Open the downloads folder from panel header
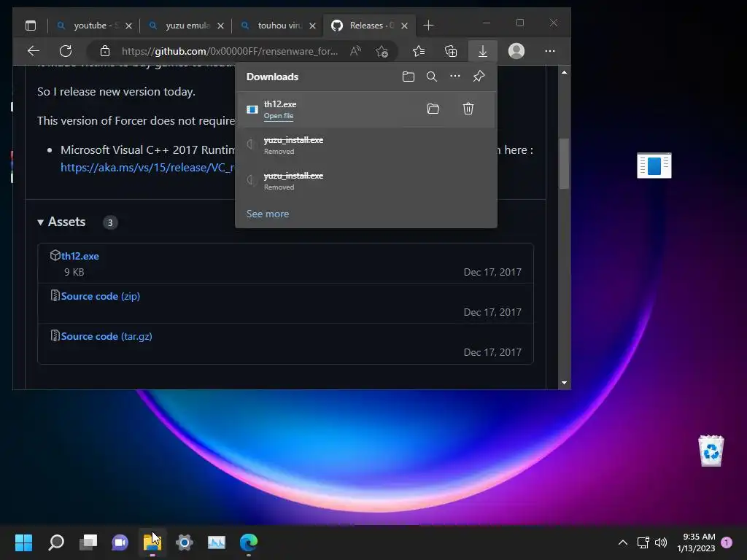 (409, 77)
